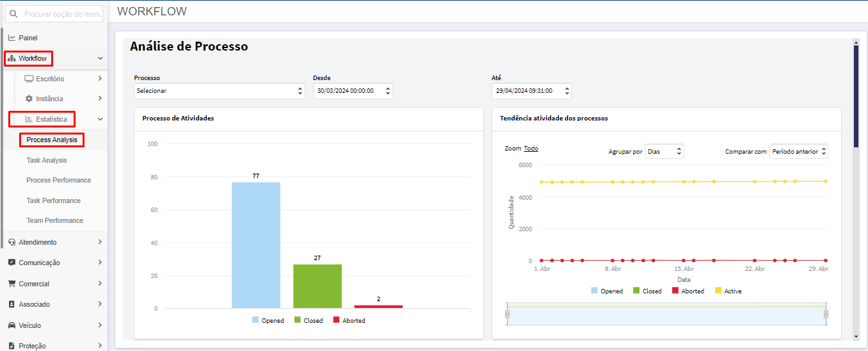Open Task Analysis in the menu
Viewport: 868px width, 351px height.
coord(47,160)
